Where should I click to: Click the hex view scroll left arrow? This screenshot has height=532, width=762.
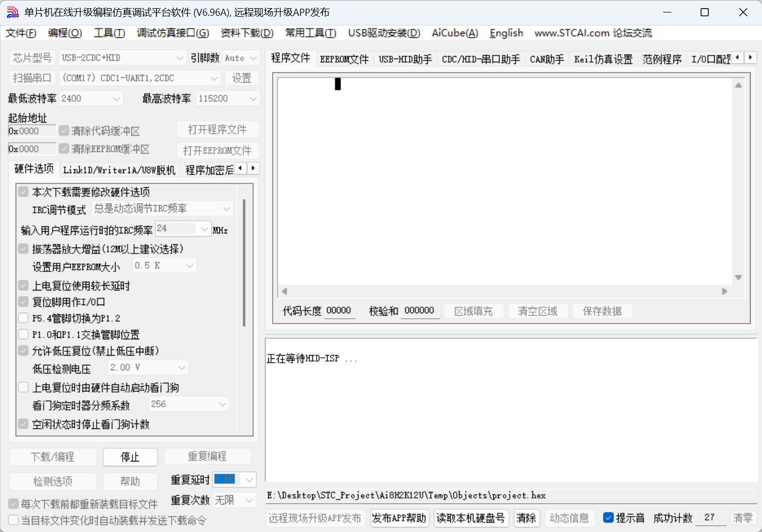click(284, 292)
